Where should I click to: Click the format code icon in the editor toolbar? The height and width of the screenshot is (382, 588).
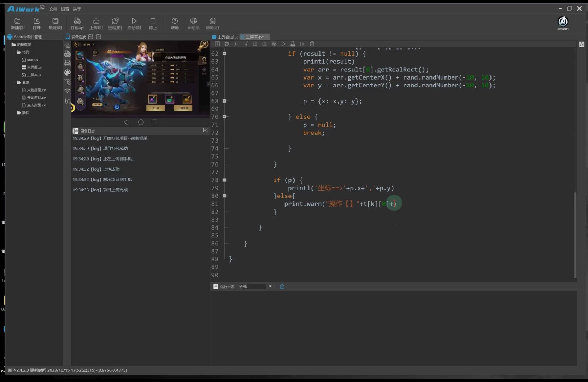(274, 44)
